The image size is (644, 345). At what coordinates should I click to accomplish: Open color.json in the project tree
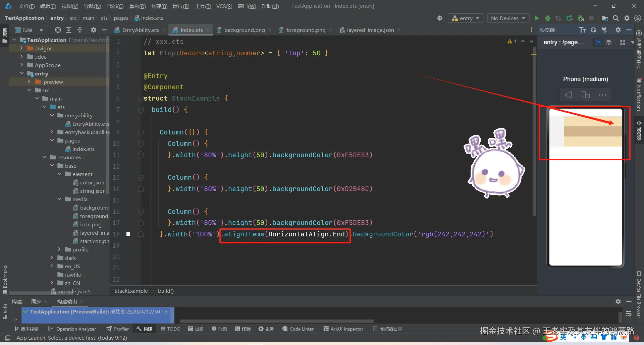tap(92, 182)
